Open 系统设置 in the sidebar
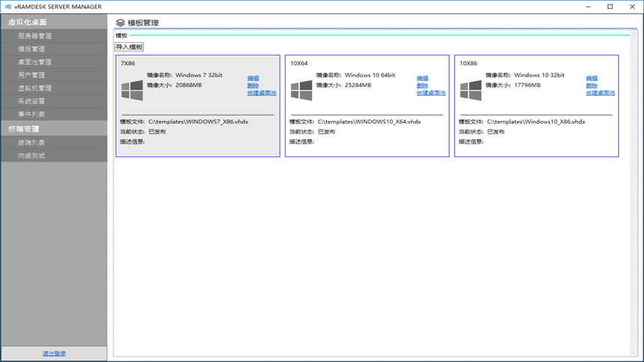The width and height of the screenshot is (644, 362). click(x=54, y=101)
